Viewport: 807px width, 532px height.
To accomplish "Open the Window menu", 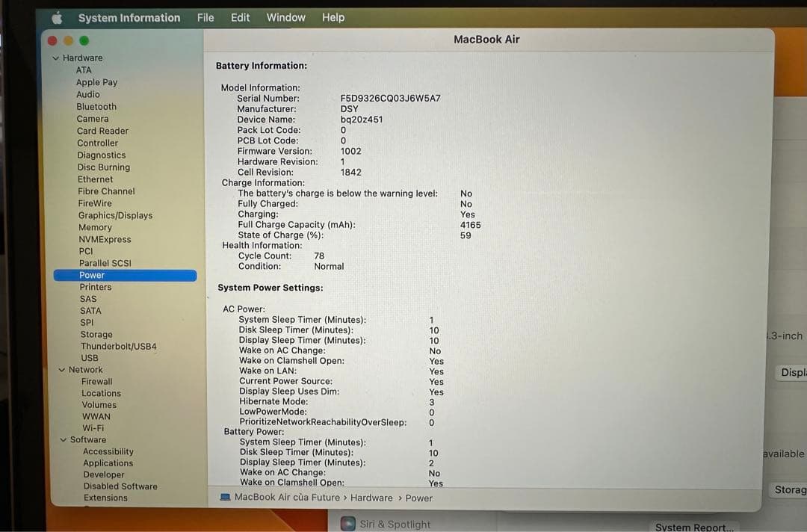I will click(285, 17).
